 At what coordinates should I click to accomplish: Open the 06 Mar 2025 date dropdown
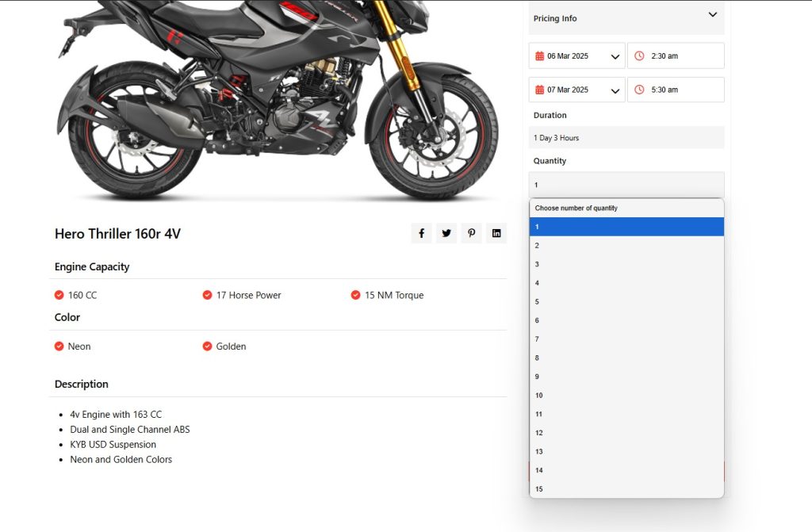pyautogui.click(x=615, y=56)
